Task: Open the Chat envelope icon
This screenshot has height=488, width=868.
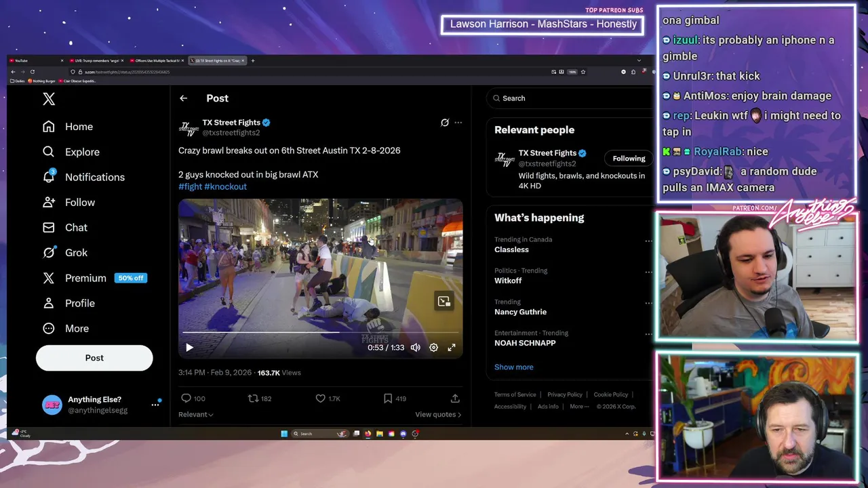Action: 48,227
